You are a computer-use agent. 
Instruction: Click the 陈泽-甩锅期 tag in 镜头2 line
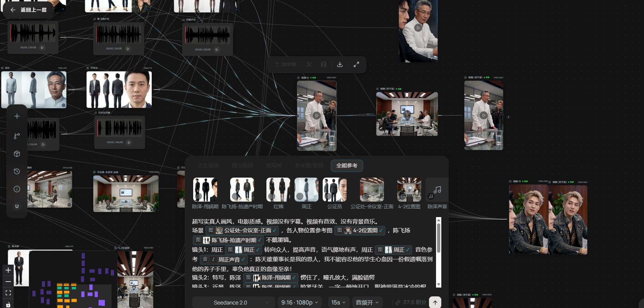tap(271, 278)
